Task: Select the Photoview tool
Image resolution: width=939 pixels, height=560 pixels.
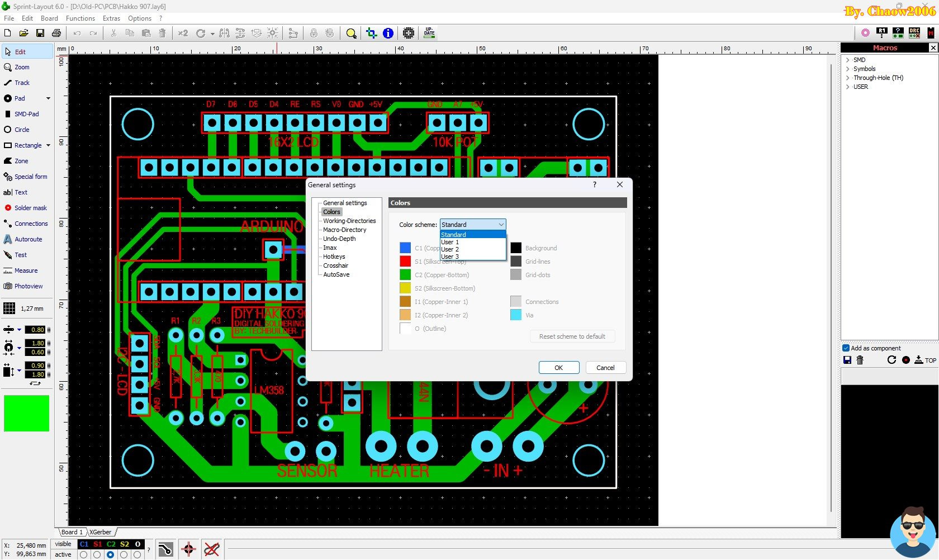Action: tap(28, 286)
